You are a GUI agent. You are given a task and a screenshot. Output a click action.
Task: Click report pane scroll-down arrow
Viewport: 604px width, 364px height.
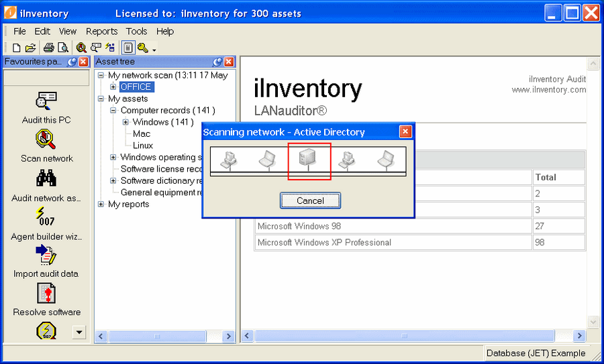[593, 322]
